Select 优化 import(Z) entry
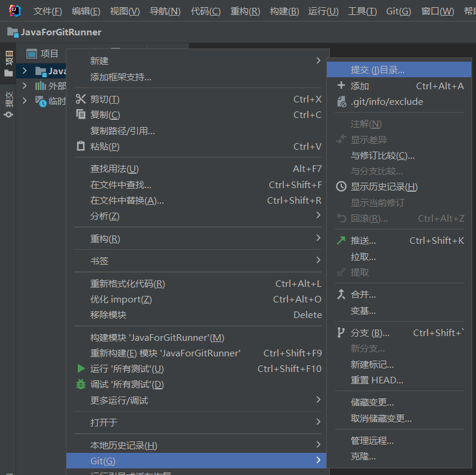The height and width of the screenshot is (475, 476). pos(198,299)
